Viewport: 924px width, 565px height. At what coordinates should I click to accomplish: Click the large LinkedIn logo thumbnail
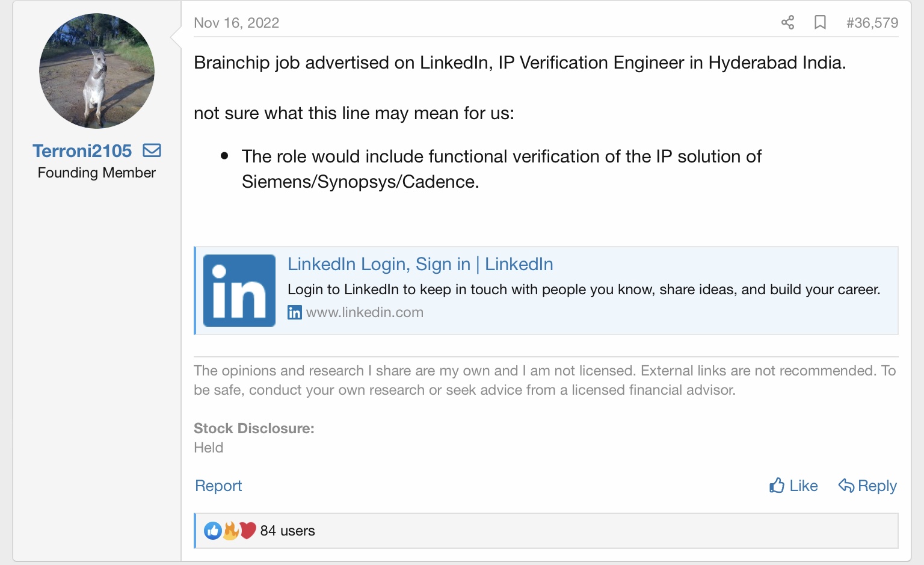point(239,291)
